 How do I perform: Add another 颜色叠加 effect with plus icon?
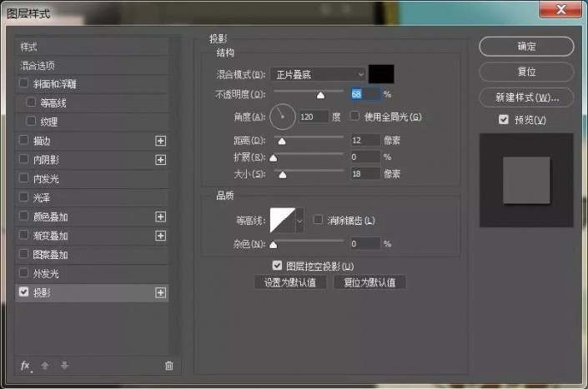coord(160,217)
